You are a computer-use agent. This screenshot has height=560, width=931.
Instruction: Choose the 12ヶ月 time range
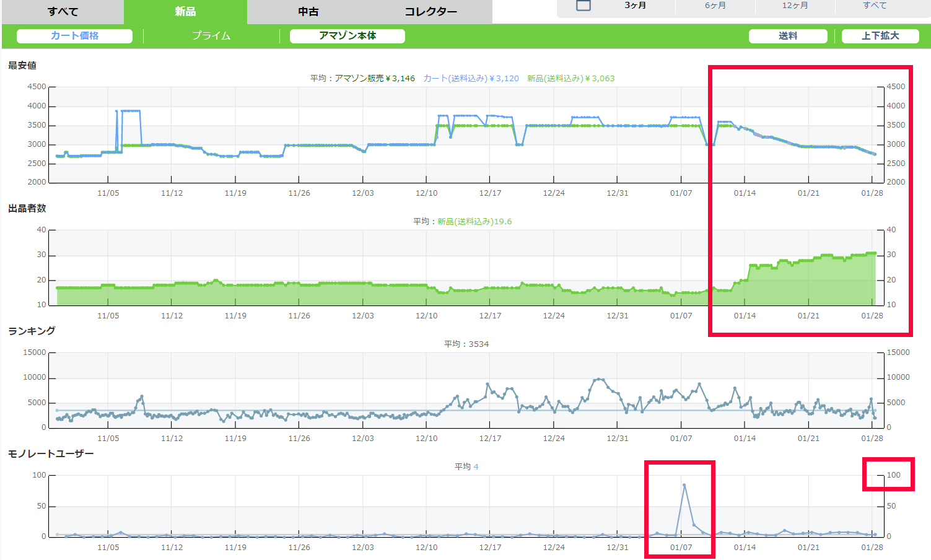(x=795, y=6)
